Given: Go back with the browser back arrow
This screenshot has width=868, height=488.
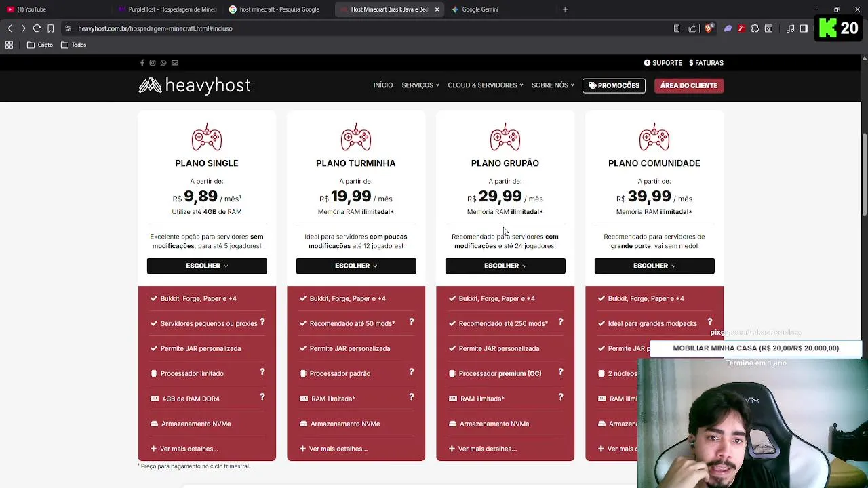Looking at the screenshot, I should [x=9, y=28].
